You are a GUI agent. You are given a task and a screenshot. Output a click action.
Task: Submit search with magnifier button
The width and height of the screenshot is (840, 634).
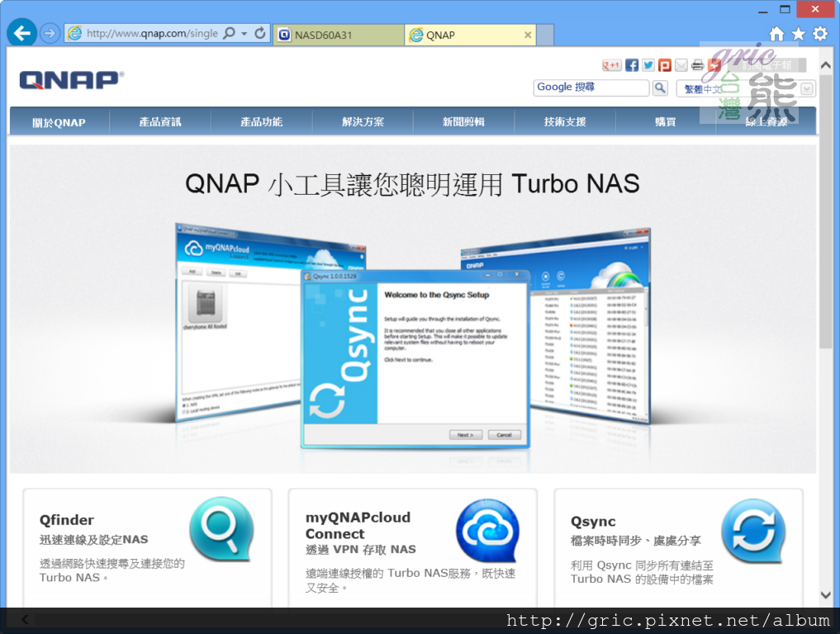click(x=660, y=88)
